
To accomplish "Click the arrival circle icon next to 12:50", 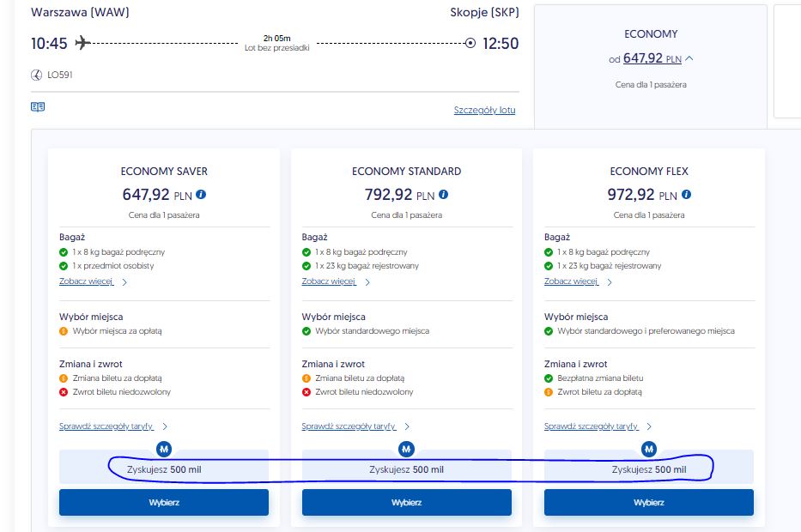I will 470,44.
